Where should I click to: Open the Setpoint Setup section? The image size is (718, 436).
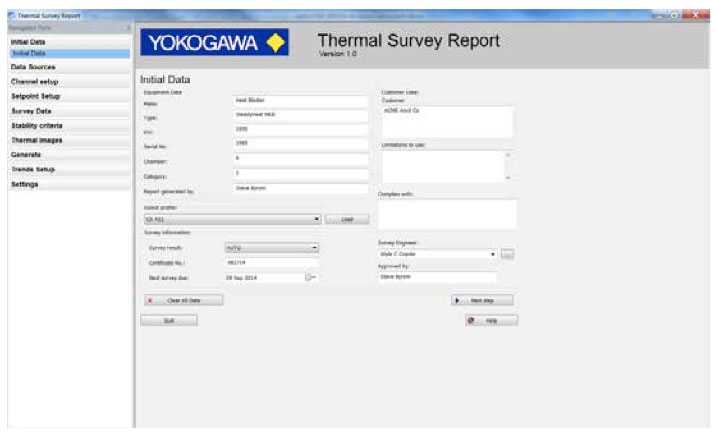[70, 96]
